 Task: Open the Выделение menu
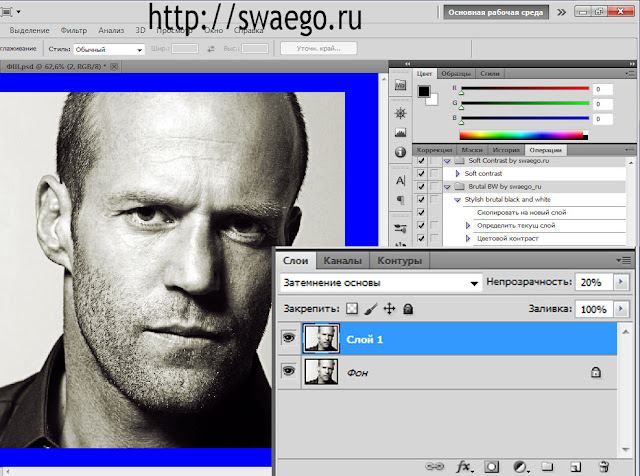29,30
